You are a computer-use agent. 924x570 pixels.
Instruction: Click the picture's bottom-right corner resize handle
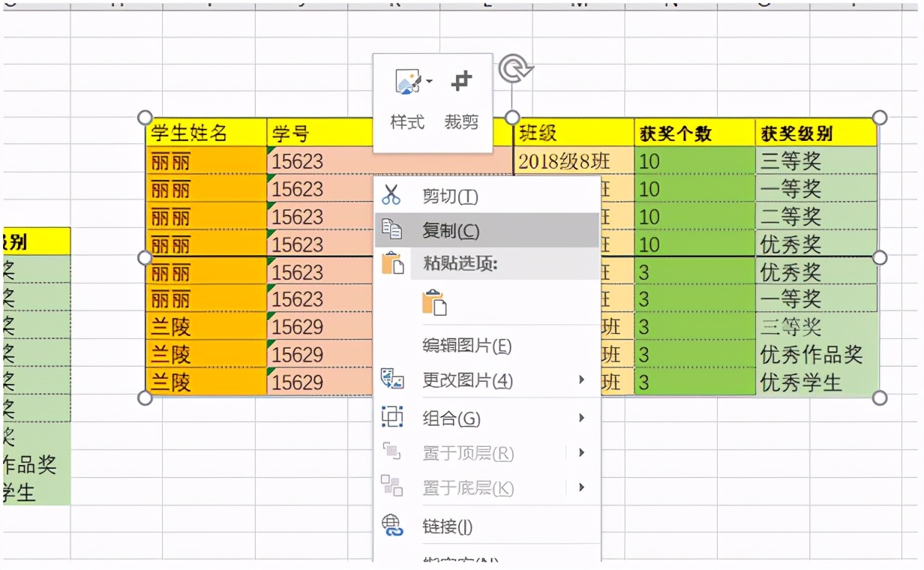click(x=880, y=397)
